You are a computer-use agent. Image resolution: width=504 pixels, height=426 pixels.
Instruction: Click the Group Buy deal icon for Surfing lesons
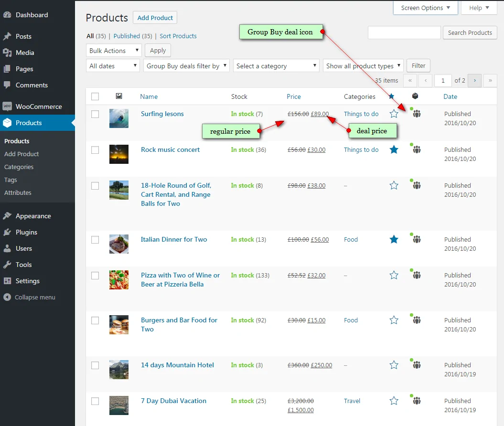click(416, 114)
